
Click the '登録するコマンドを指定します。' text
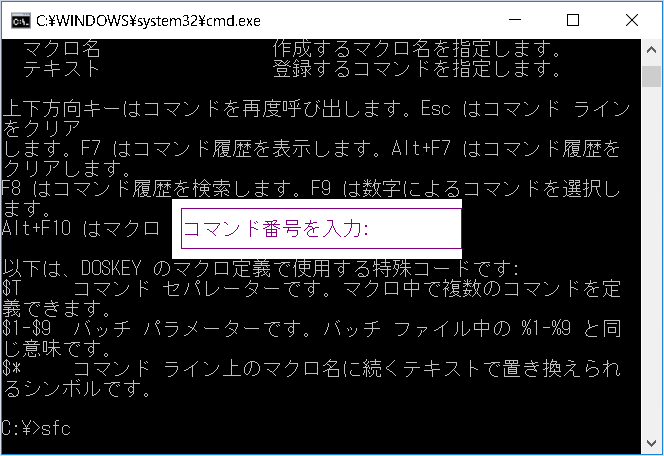417,69
